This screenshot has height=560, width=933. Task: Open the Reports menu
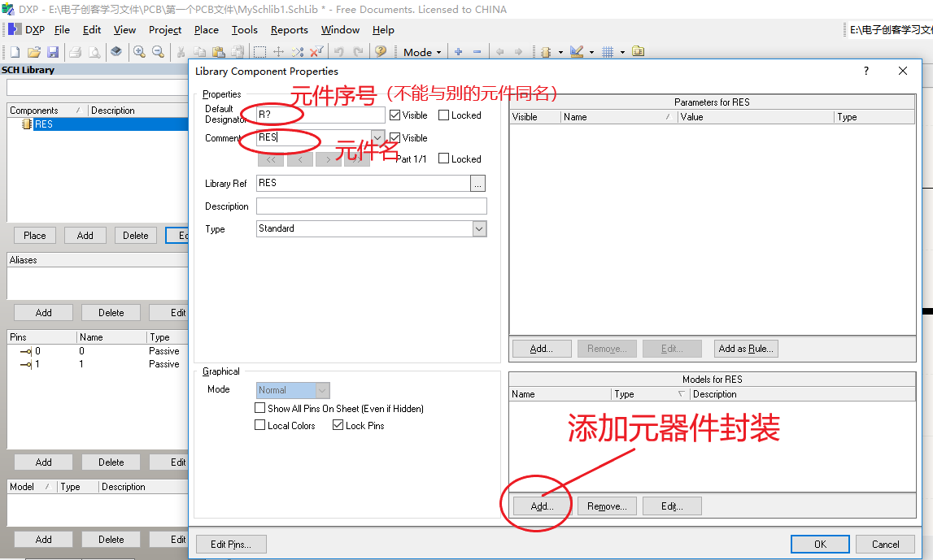pos(289,30)
